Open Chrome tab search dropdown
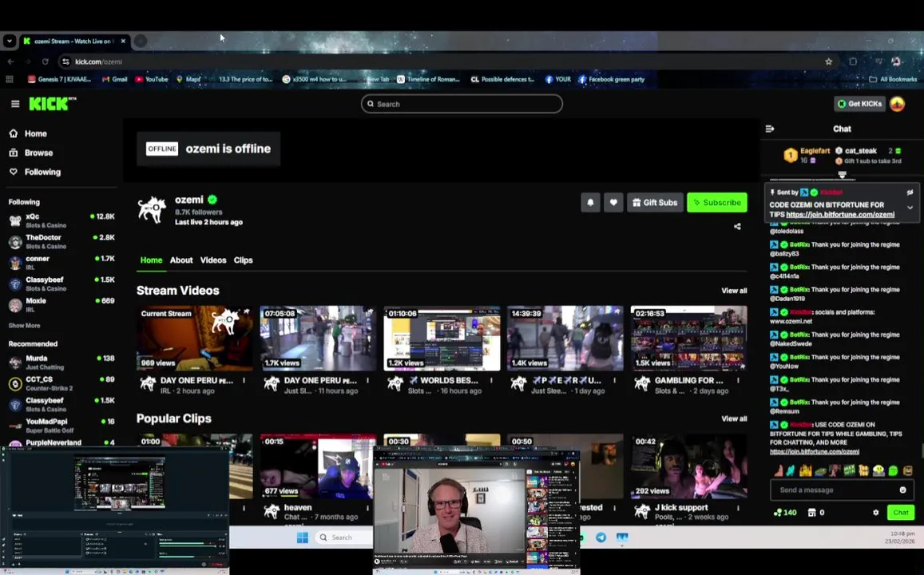 point(10,41)
